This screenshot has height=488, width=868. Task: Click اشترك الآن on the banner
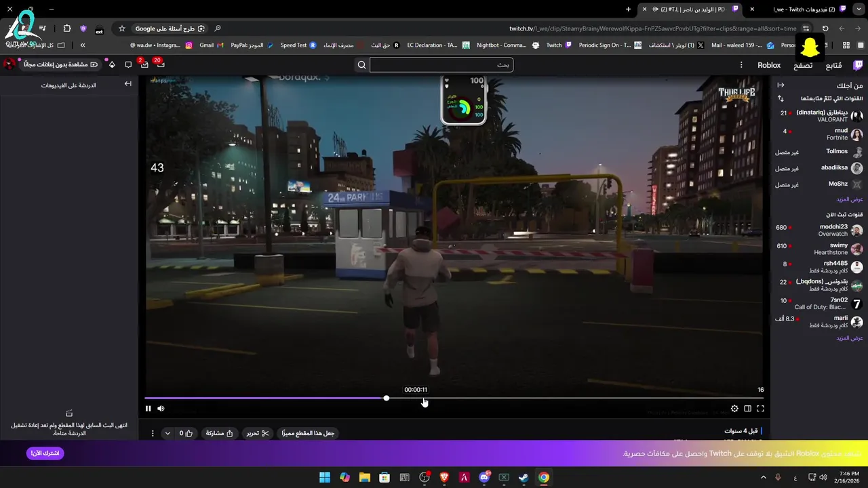[x=45, y=453]
